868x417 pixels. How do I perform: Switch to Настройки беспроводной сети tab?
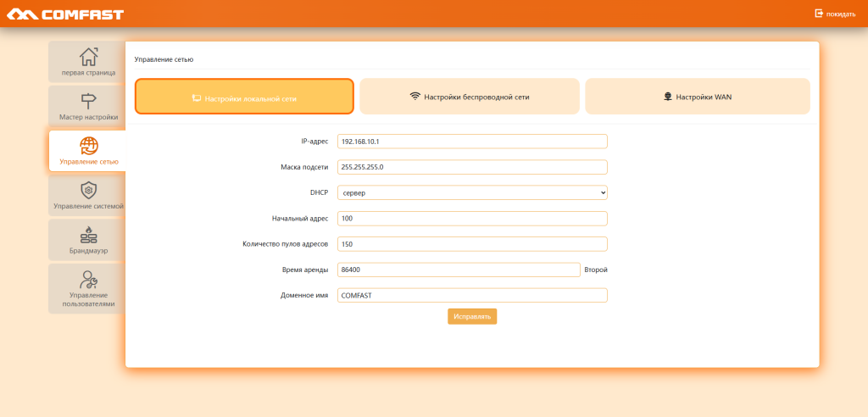[x=470, y=97]
